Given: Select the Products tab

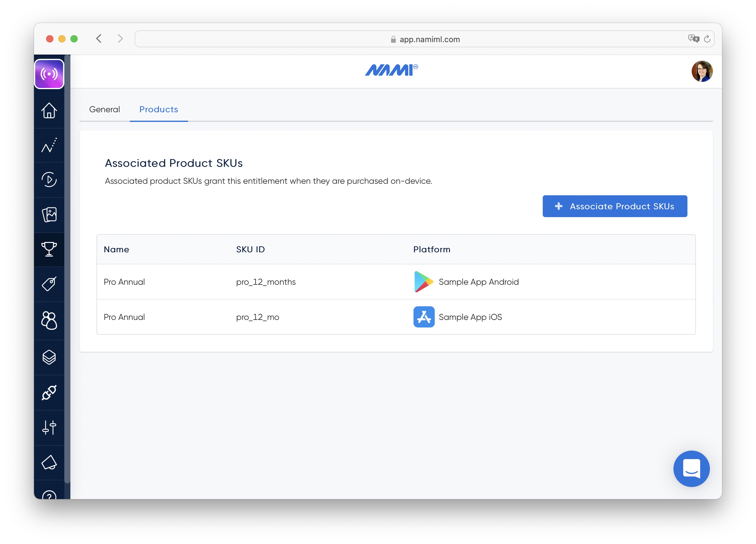Looking at the screenshot, I should (x=159, y=109).
